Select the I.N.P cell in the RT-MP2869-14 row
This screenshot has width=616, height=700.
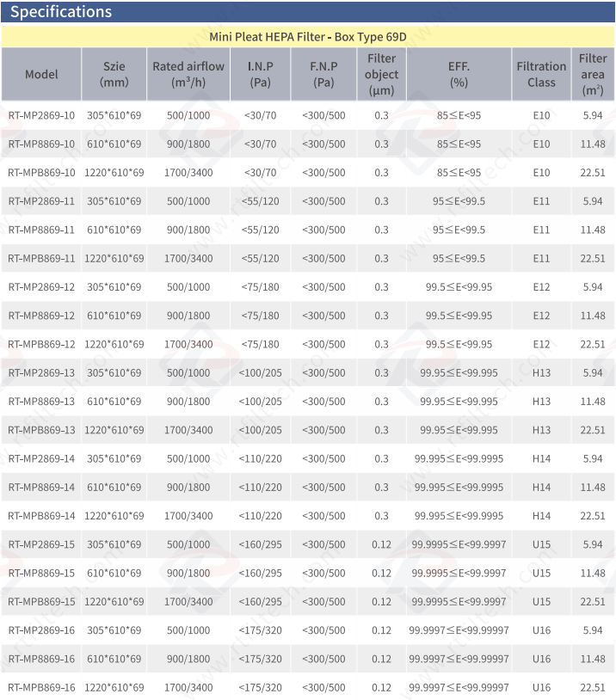point(260,458)
